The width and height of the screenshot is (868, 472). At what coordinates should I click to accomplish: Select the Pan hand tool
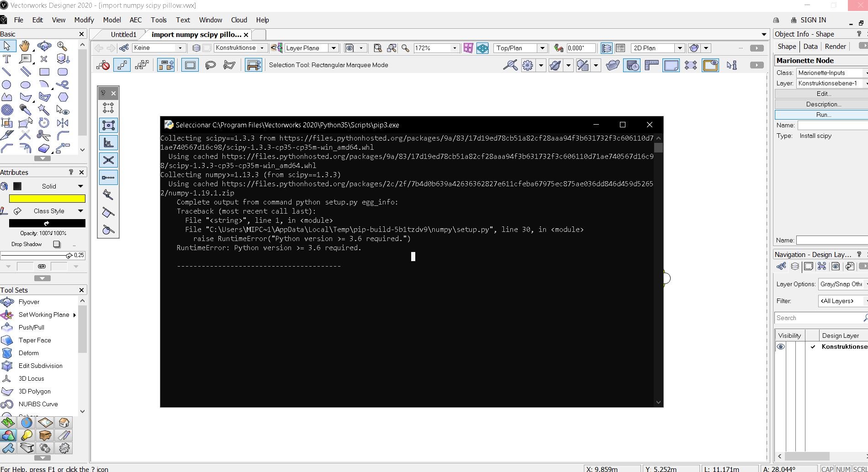25,46
